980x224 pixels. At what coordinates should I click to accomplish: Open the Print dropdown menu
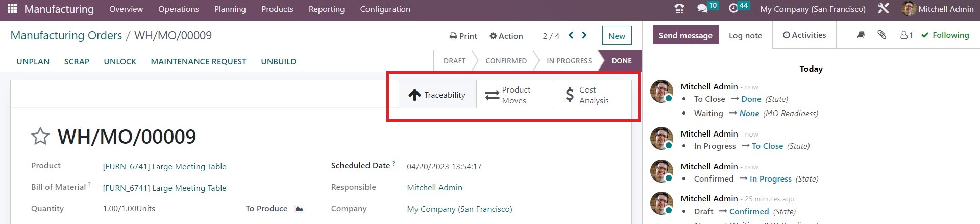(463, 36)
